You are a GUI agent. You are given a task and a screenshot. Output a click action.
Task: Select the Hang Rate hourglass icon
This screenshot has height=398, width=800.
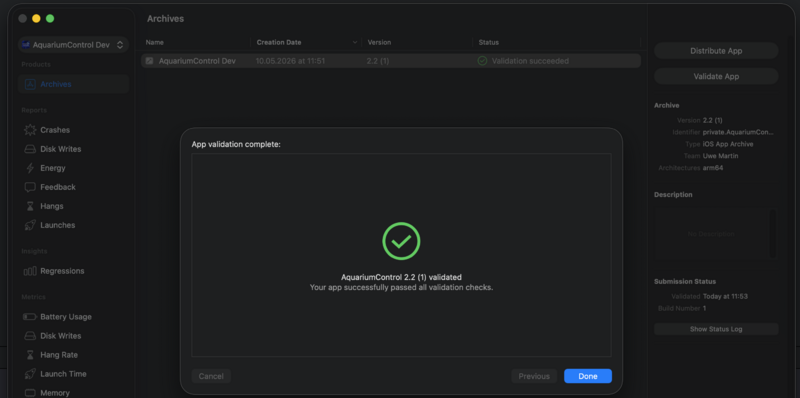[30, 355]
